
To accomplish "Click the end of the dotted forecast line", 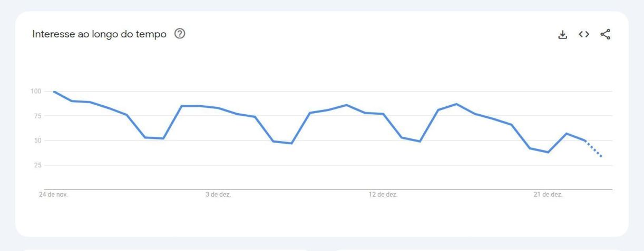I will coord(602,157).
